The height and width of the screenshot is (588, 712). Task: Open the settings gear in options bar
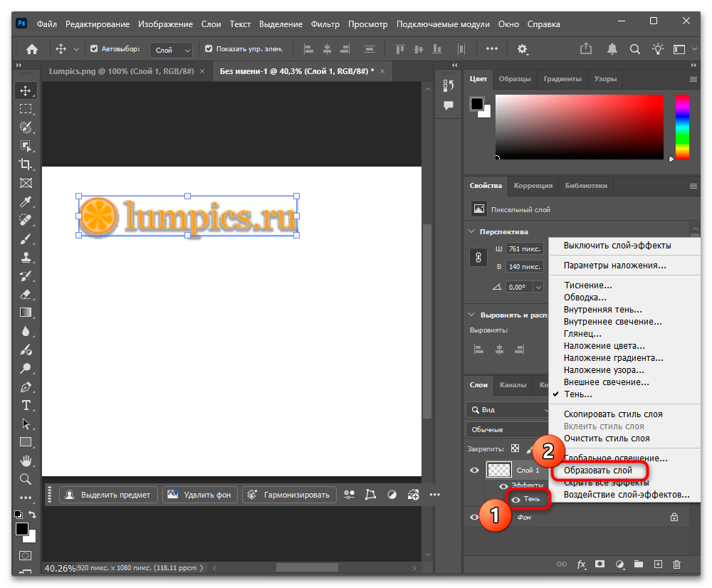pyautogui.click(x=522, y=49)
